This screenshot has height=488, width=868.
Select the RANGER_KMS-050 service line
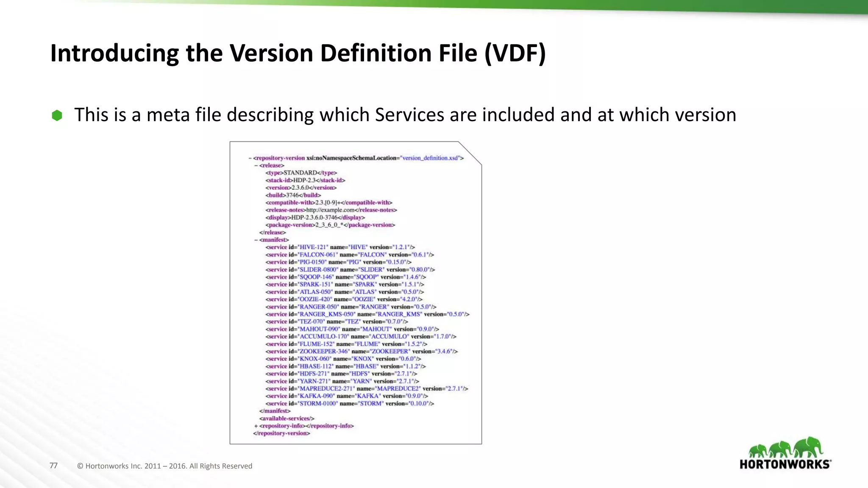click(367, 314)
